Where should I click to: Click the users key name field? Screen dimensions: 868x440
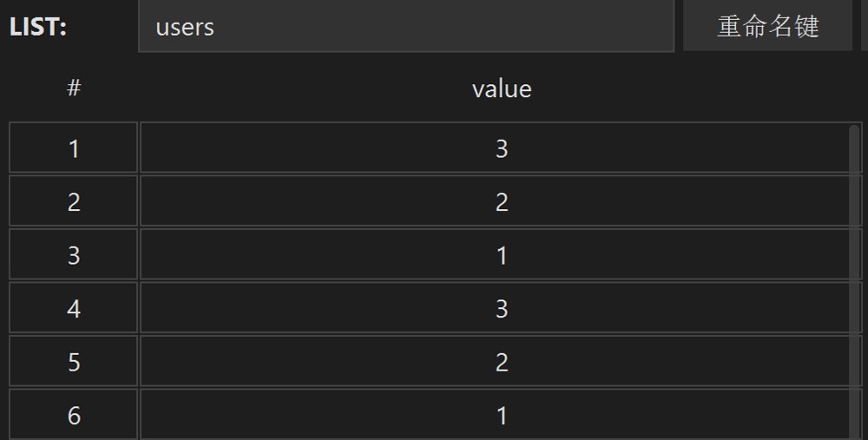(405, 26)
